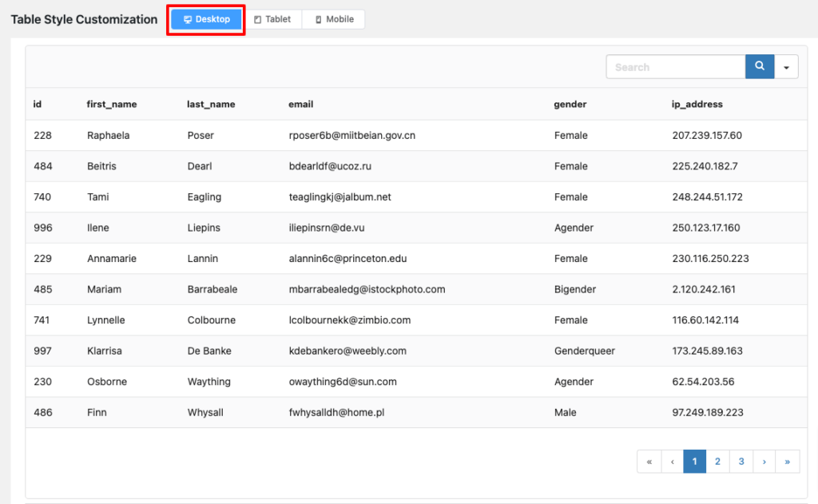Screen dimensions: 818x504
Task: Click email owaything6d@sun.com
Action: click(x=343, y=382)
